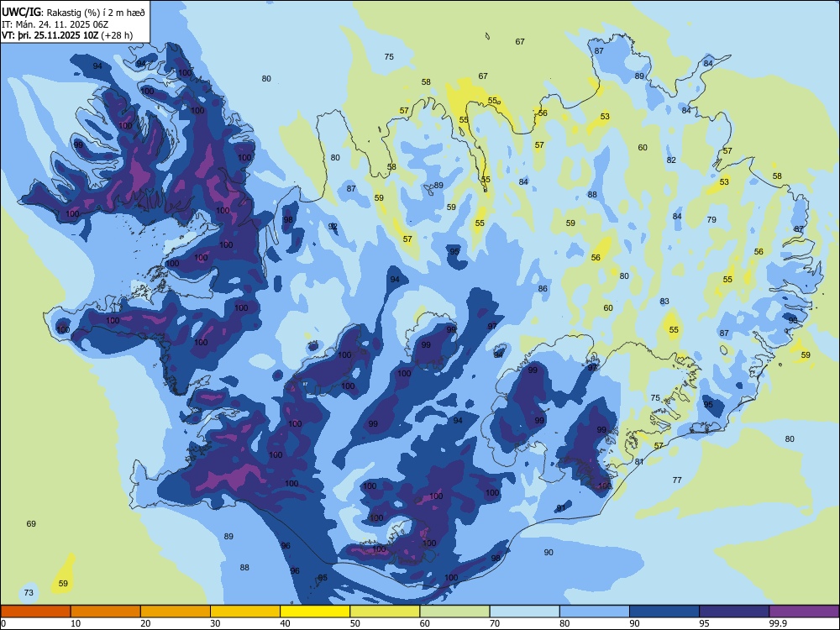Click the light green 60–70 legend swatch
840x630 pixels.
click(x=454, y=612)
